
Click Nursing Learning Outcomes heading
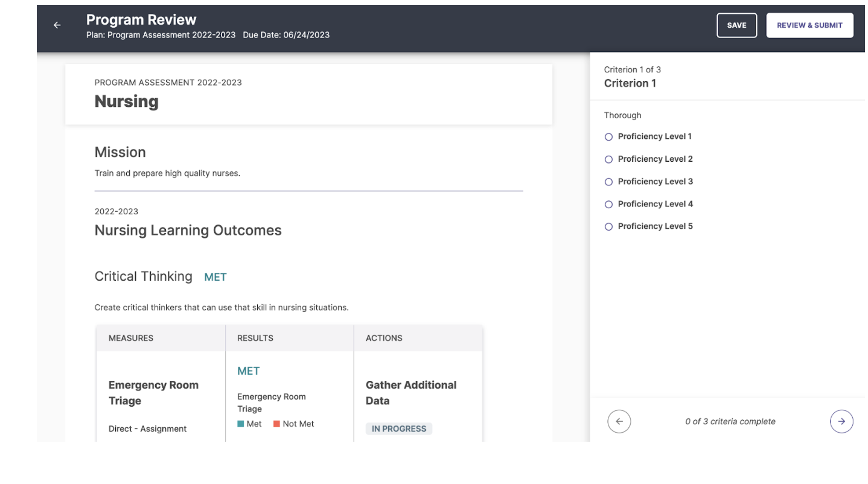[188, 231]
